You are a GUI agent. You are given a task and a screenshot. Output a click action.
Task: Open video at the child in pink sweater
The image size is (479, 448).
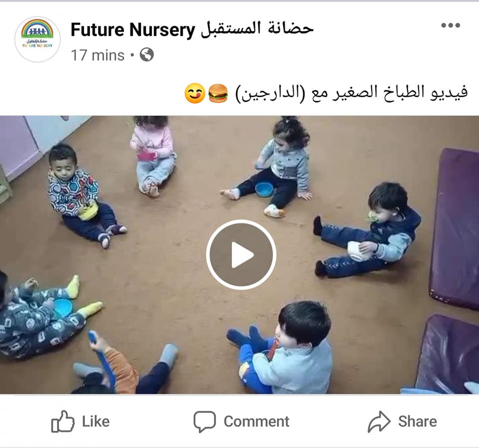pyautogui.click(x=153, y=156)
